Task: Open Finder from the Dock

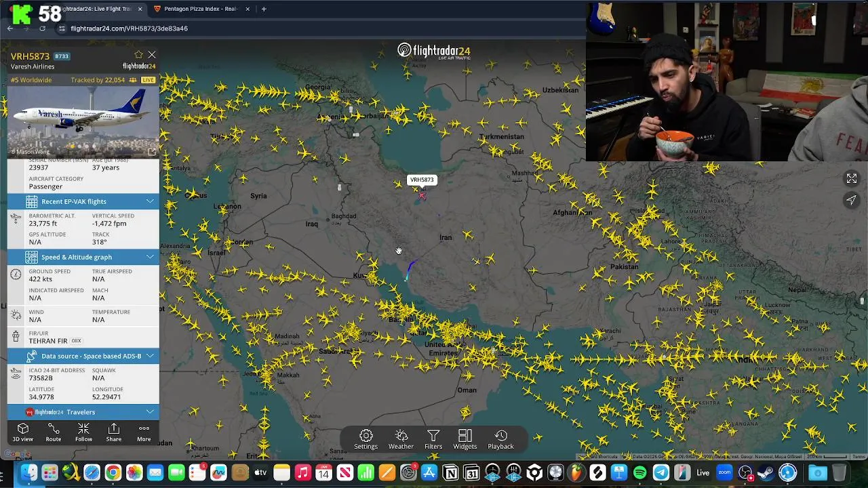Action: 28,472
